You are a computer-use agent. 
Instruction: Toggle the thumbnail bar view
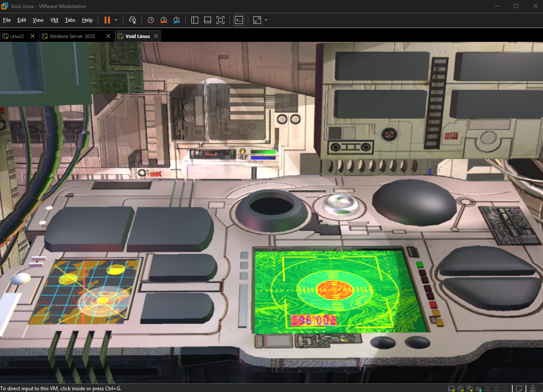pos(208,20)
